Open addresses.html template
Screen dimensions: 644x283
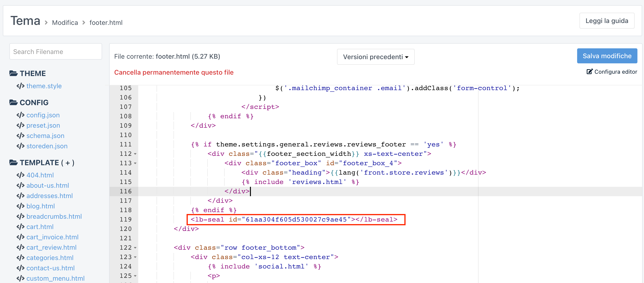click(x=50, y=195)
